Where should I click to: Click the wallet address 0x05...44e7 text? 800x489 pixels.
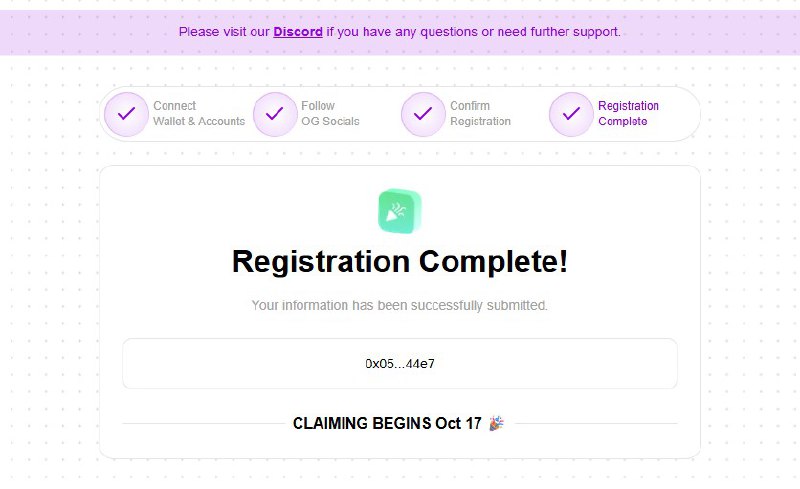click(400, 363)
